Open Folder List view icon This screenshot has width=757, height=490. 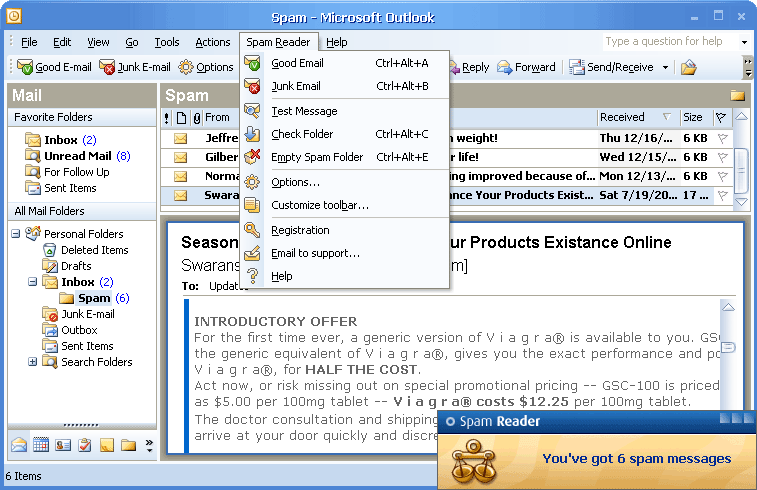click(x=128, y=445)
